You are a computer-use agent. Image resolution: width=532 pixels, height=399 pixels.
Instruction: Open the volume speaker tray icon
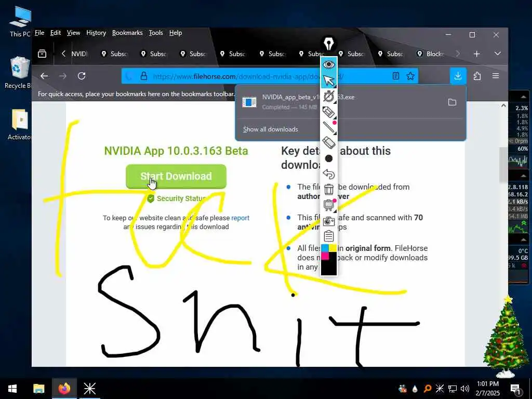click(465, 389)
